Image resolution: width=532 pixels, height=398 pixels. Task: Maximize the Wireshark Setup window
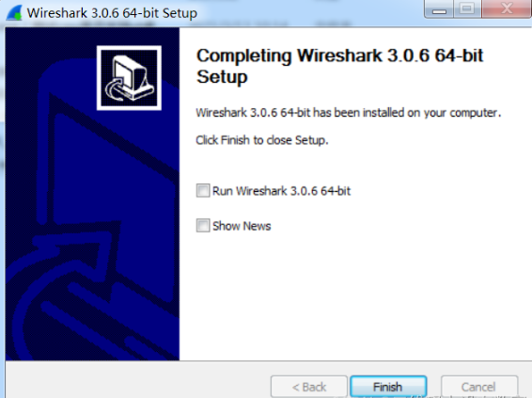click(467, 8)
